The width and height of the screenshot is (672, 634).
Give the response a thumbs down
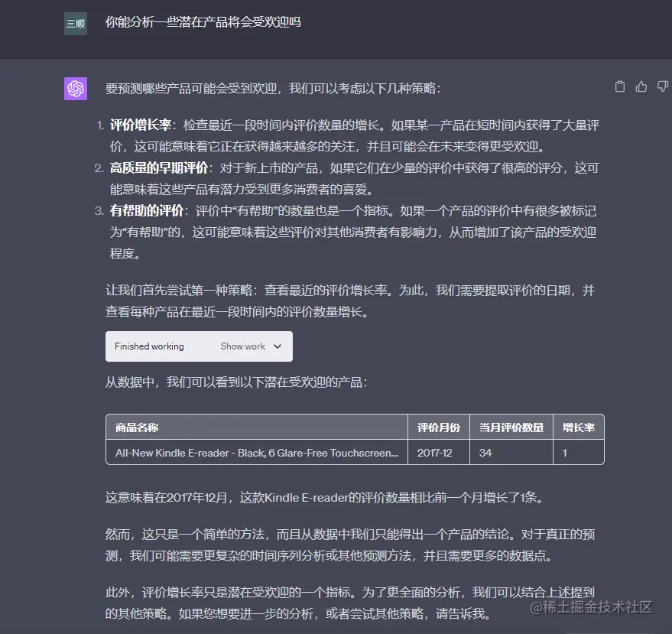pos(661,87)
